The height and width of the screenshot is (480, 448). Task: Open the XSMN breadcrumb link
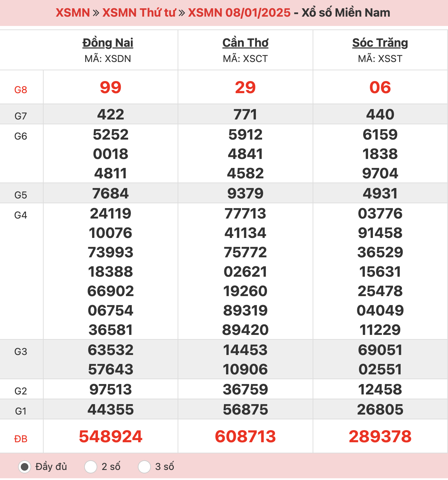(73, 13)
